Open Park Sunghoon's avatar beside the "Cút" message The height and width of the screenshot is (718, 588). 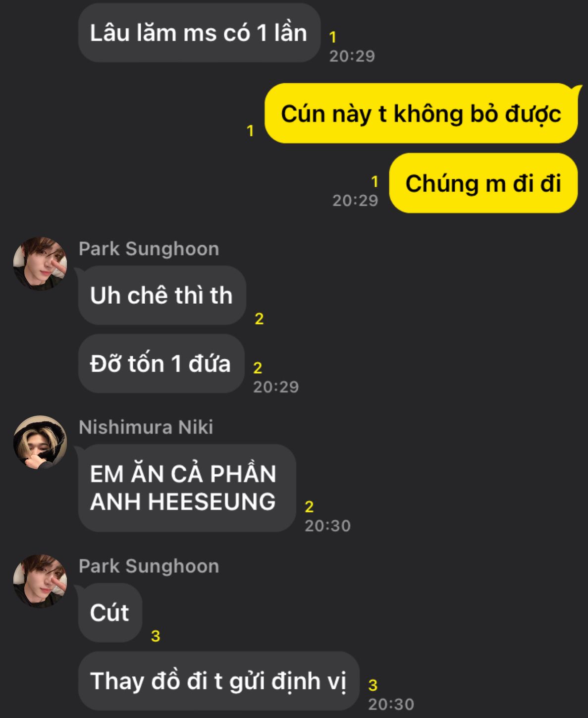(40, 581)
